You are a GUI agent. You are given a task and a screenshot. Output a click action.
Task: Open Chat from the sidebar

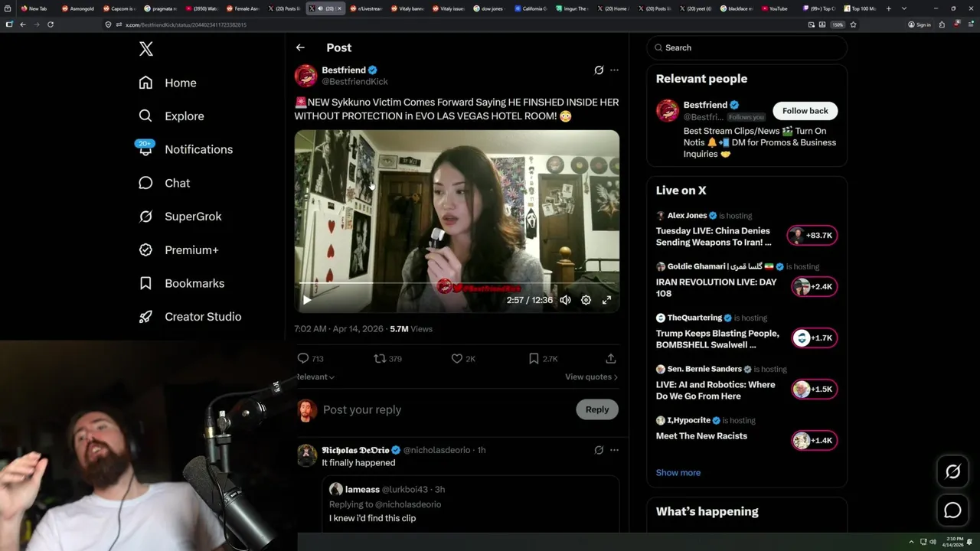coord(164,183)
